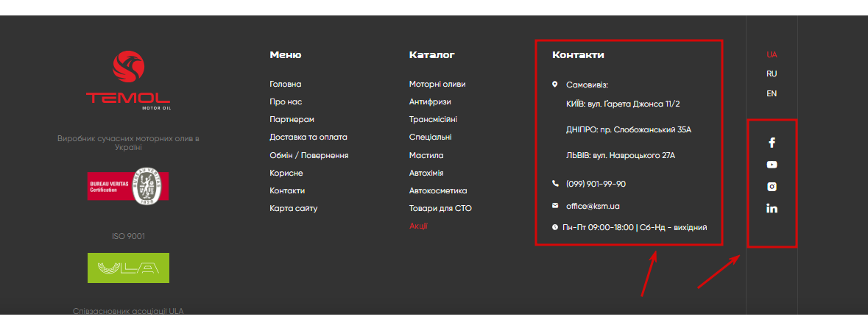The image size is (868, 322).
Task: Open the YouTube channel icon
Action: [772, 165]
